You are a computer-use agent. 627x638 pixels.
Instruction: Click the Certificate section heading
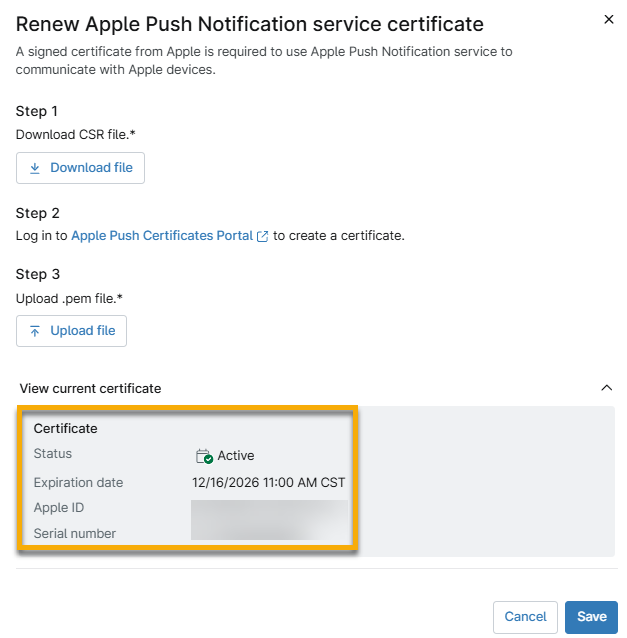point(66,428)
